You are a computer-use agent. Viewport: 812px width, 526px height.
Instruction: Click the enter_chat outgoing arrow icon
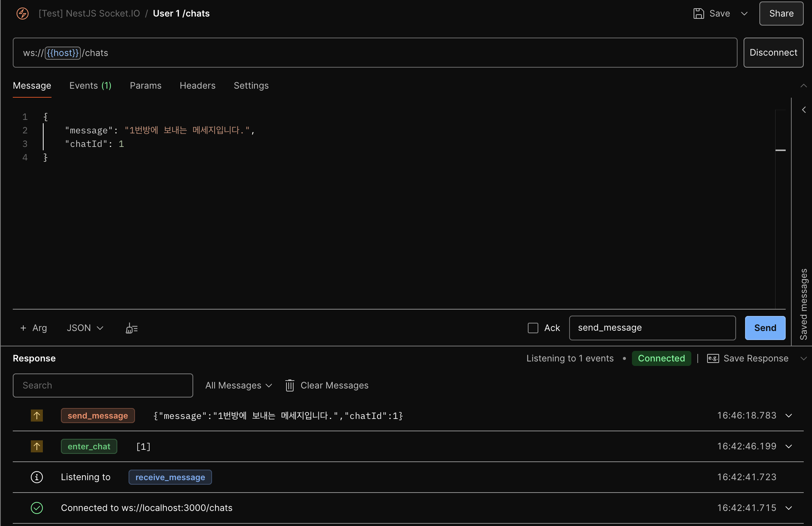tap(37, 446)
